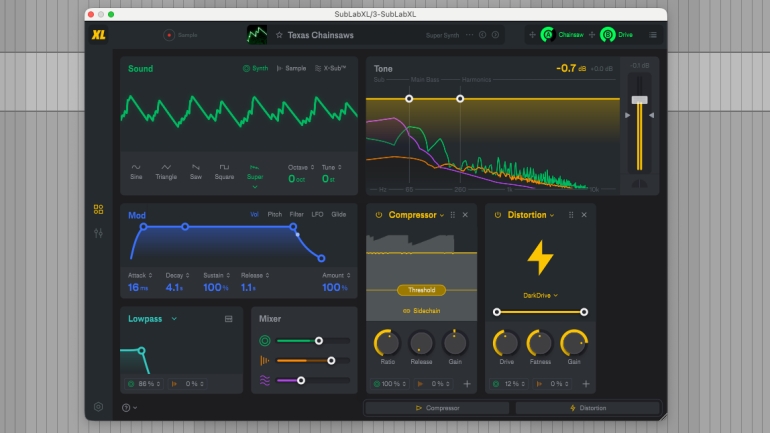Viewport: 770px width, 433px height.
Task: Toggle the Sidechain link
Action: point(421,311)
